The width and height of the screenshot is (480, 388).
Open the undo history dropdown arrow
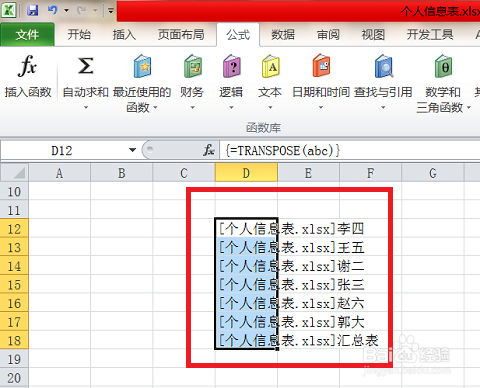coord(66,11)
